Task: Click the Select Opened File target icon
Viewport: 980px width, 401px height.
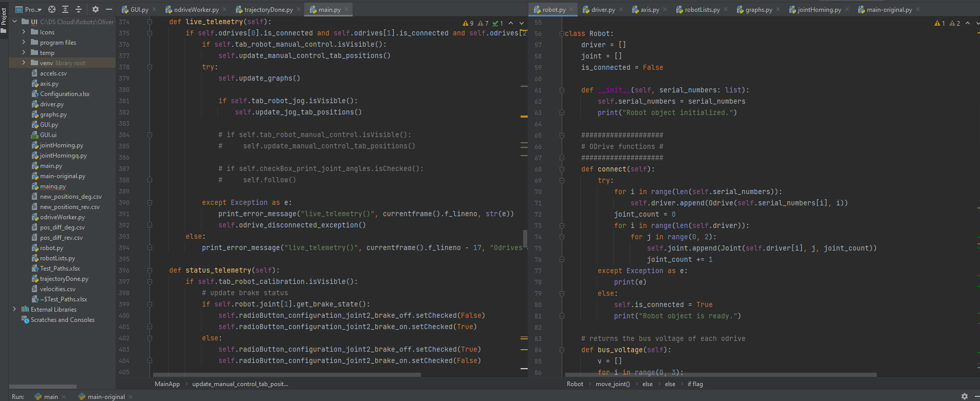Action: (x=52, y=9)
